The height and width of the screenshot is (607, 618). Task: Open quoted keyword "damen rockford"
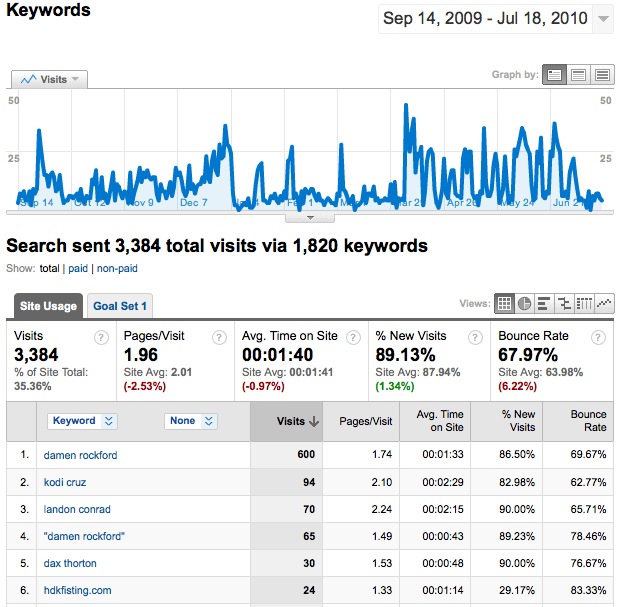[x=84, y=536]
